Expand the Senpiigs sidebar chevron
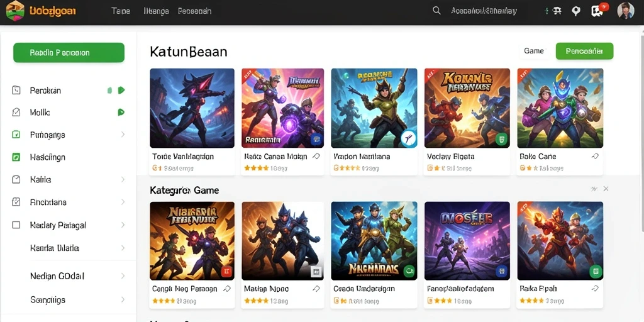This screenshot has width=644, height=322. 123,300
